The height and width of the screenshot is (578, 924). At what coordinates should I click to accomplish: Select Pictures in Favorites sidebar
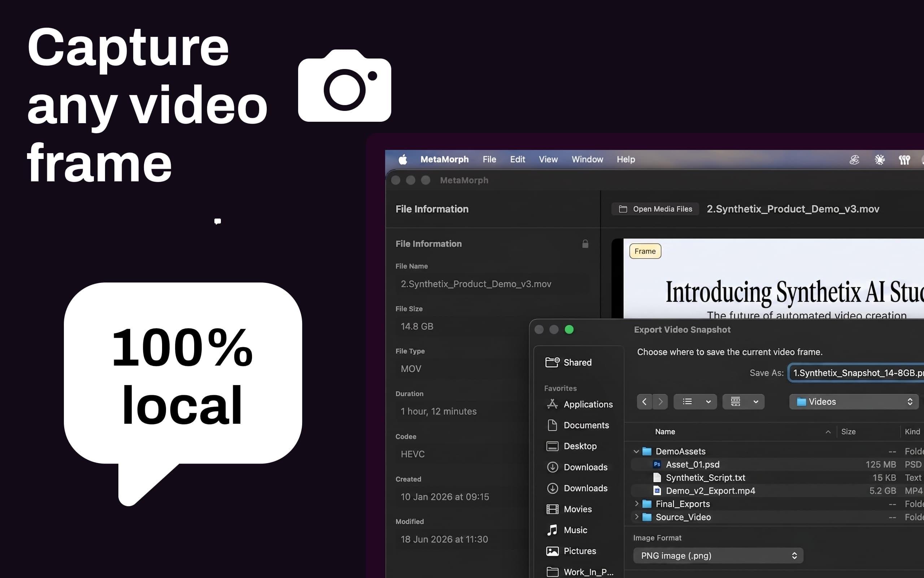[x=579, y=551]
